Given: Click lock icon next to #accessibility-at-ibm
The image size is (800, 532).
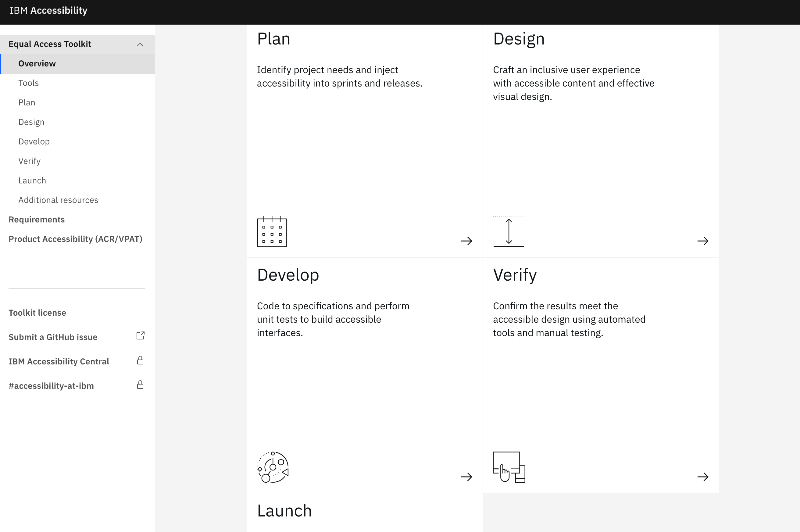Looking at the screenshot, I should pyautogui.click(x=140, y=385).
